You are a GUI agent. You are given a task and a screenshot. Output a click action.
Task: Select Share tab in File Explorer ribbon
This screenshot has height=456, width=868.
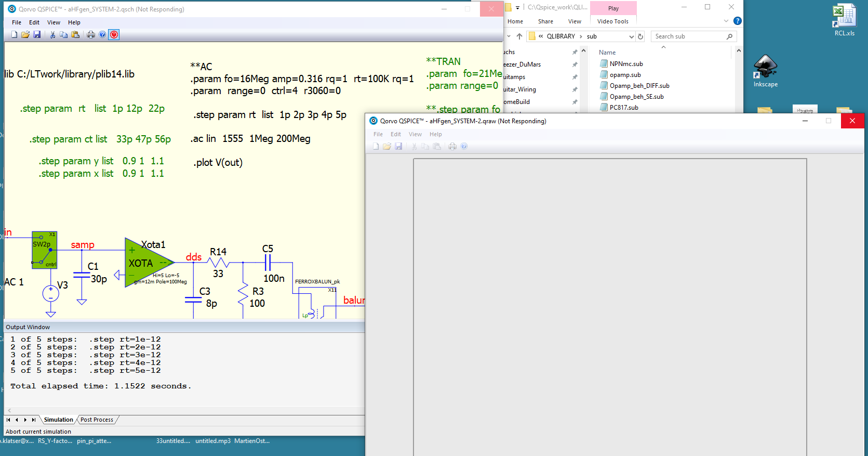tap(545, 21)
